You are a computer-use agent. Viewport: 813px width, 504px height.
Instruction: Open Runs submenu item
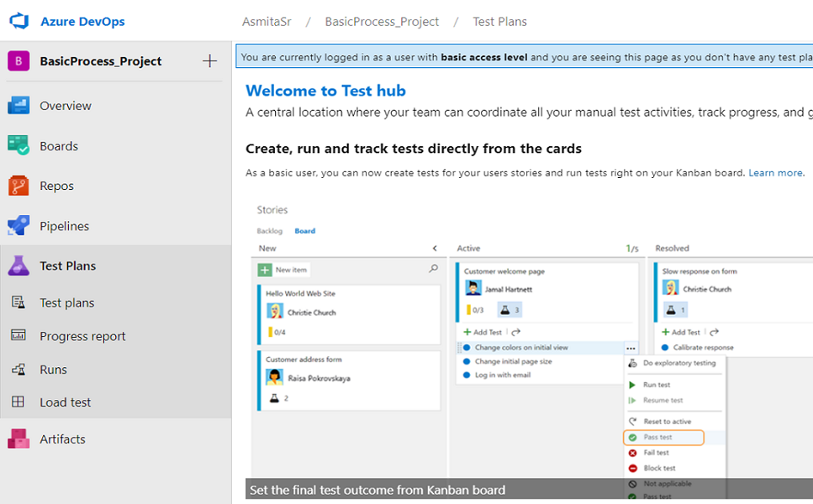[53, 370]
